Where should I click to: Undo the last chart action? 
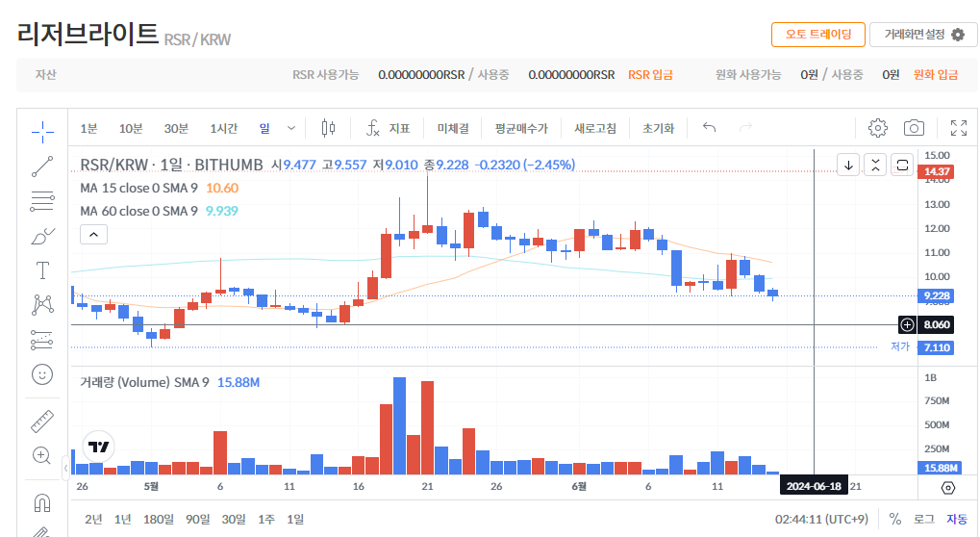point(710,128)
